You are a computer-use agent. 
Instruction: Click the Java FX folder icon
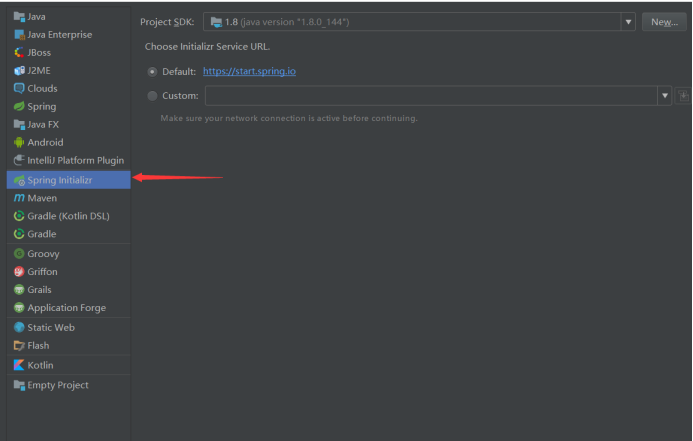19,125
